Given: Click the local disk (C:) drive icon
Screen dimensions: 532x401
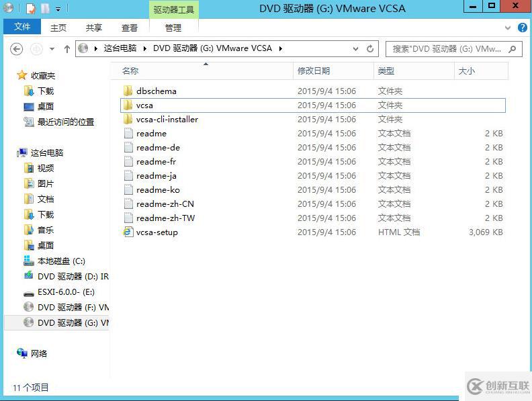Looking at the screenshot, I should point(28,261).
